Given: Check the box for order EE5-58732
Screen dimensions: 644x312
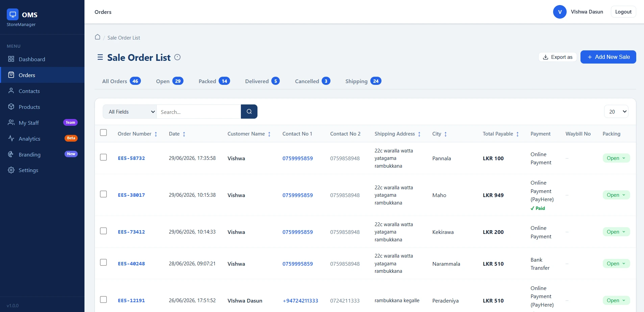Looking at the screenshot, I should (103, 157).
